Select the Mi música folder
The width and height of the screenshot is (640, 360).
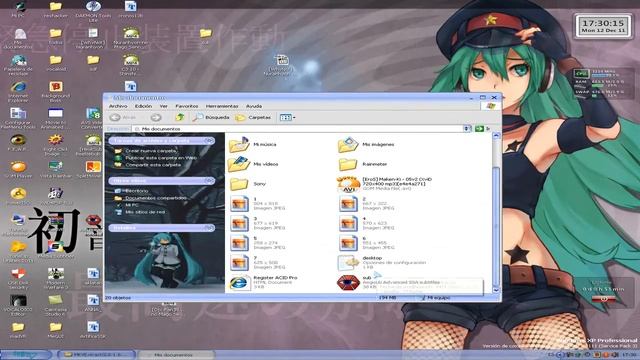252,144
